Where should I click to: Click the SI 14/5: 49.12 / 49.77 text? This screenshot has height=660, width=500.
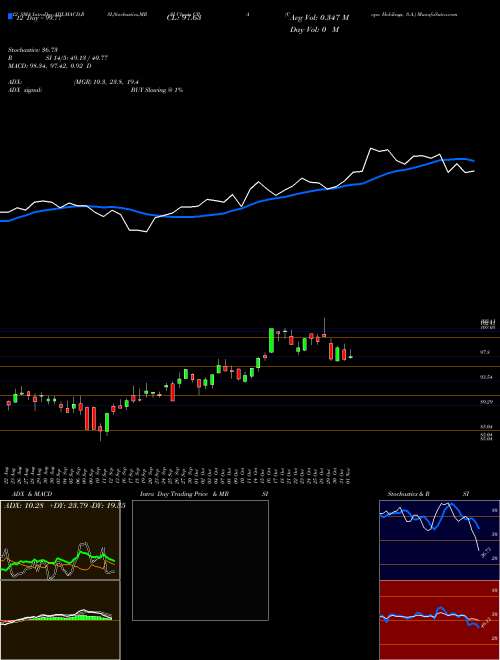[x=76, y=58]
